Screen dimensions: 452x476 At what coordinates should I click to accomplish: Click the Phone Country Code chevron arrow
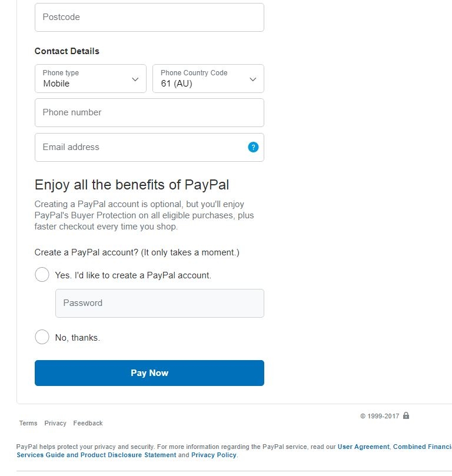[x=253, y=79]
